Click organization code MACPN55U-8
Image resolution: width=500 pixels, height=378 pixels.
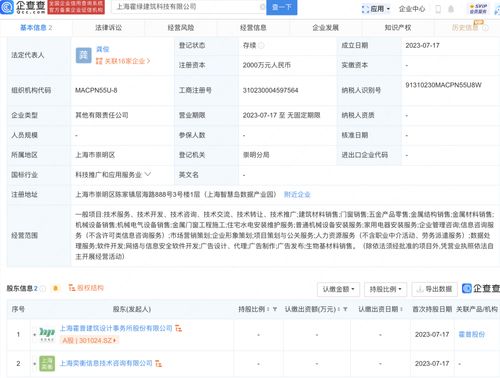[x=96, y=90]
